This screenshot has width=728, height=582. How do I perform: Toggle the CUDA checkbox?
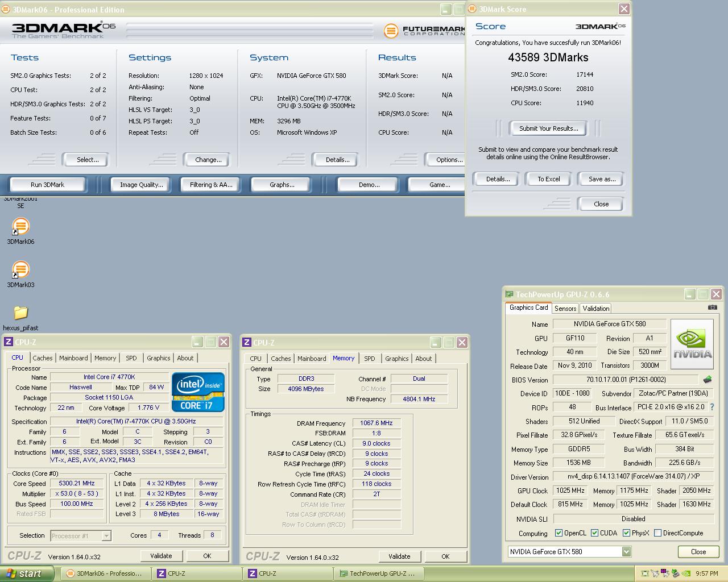[x=595, y=533]
